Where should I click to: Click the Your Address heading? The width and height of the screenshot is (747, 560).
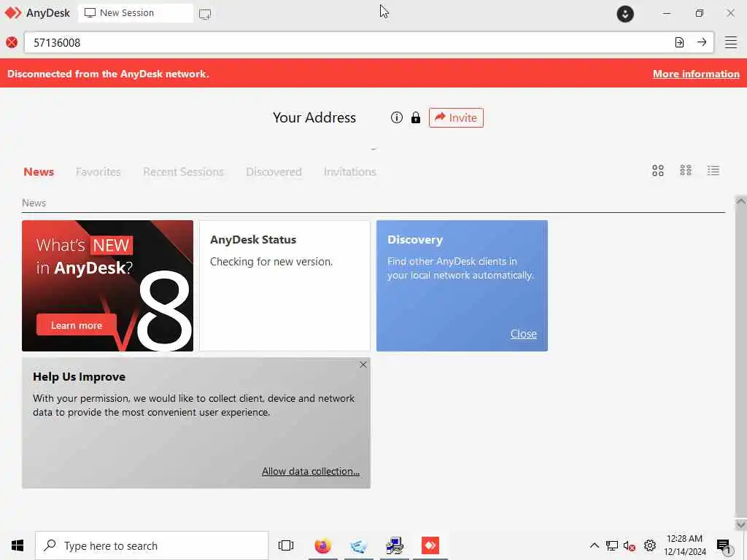314,117
